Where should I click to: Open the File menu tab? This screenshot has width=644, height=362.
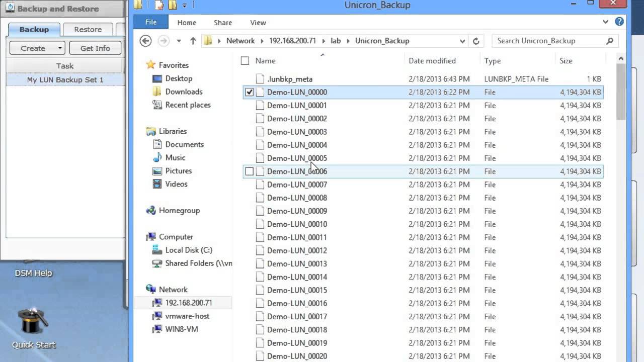151,22
